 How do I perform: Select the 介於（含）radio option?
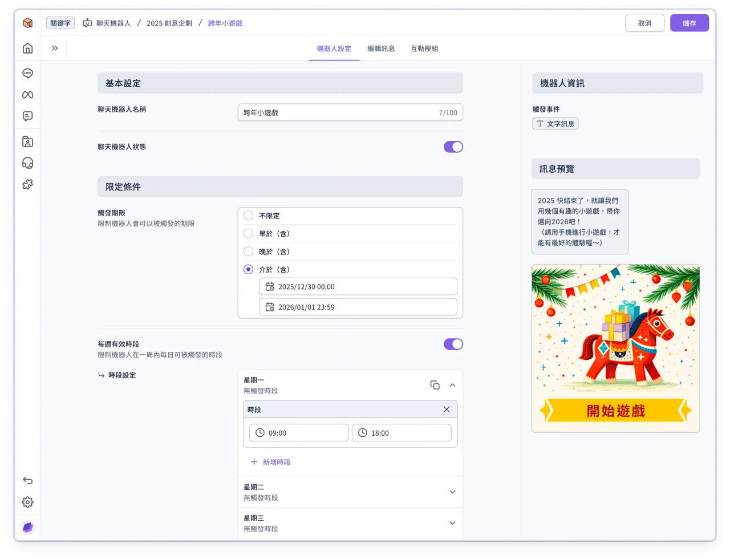click(248, 269)
